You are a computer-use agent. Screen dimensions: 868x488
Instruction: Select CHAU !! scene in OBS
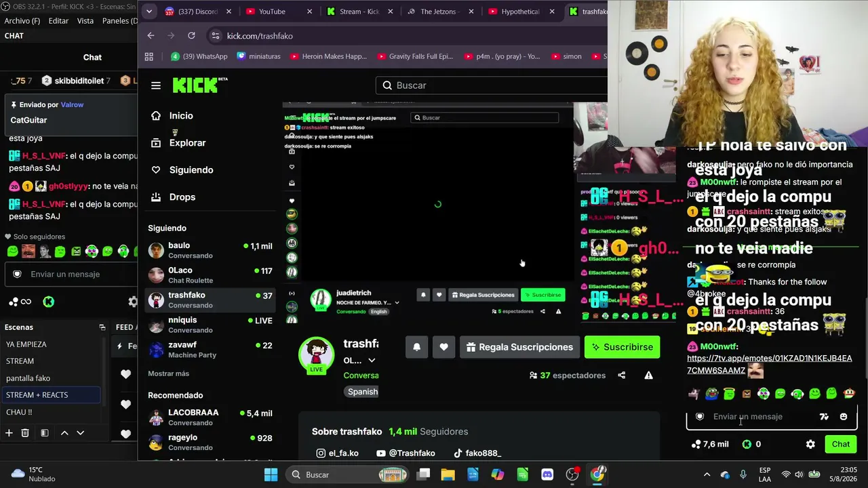(51, 412)
